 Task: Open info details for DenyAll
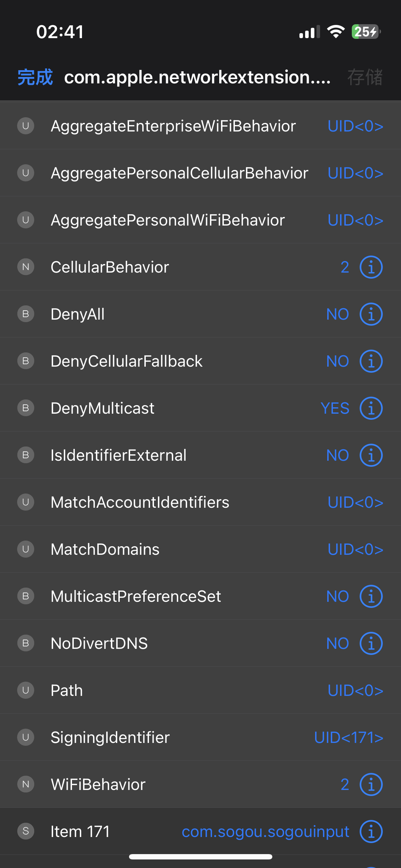371,314
